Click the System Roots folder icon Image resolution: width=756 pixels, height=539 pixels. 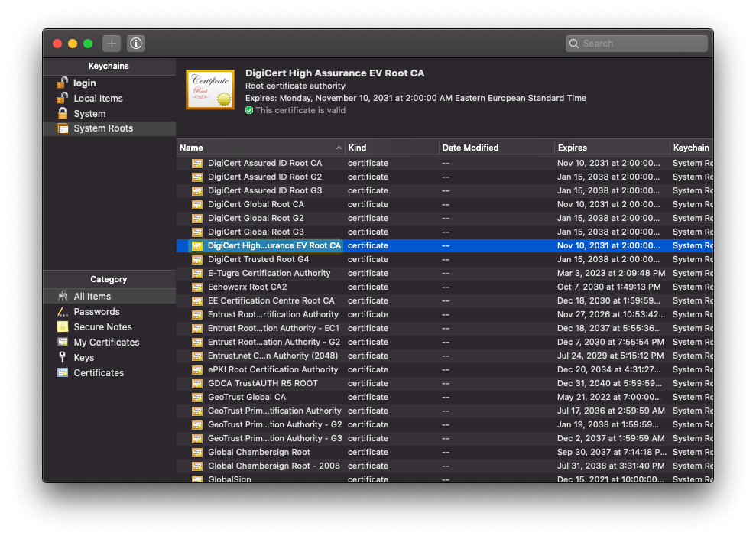point(62,128)
